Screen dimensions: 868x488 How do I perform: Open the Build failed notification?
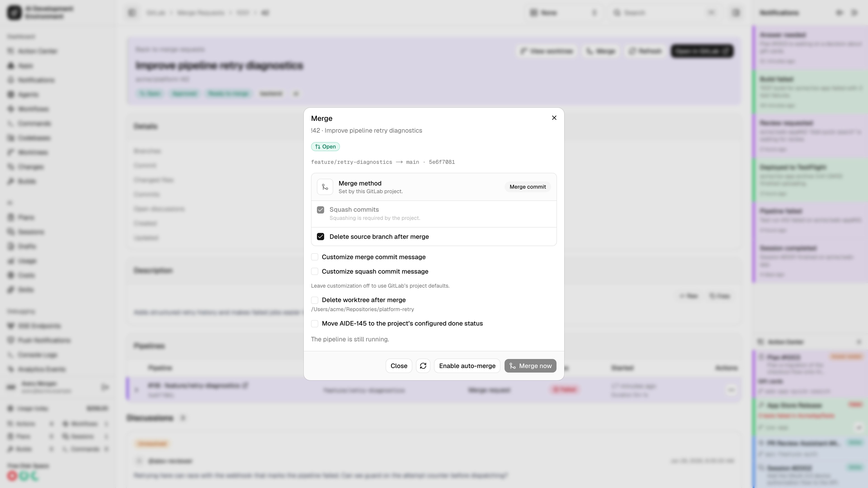(810, 92)
